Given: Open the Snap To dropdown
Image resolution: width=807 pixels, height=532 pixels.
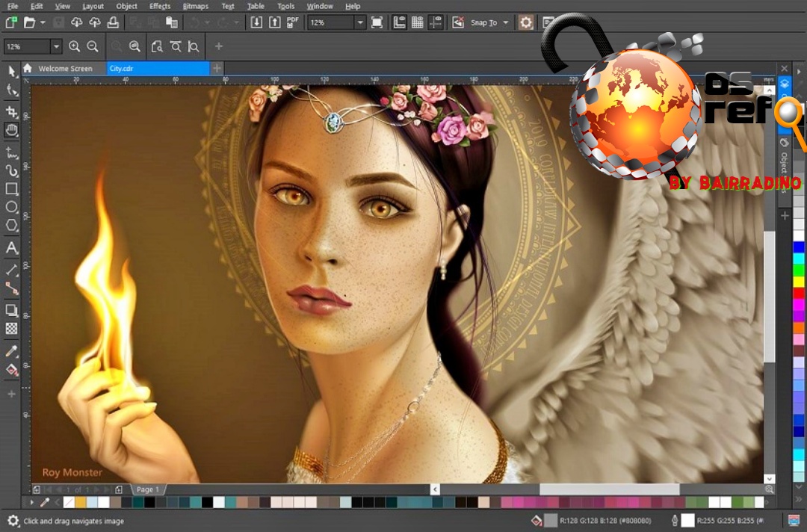Looking at the screenshot, I should [x=505, y=22].
